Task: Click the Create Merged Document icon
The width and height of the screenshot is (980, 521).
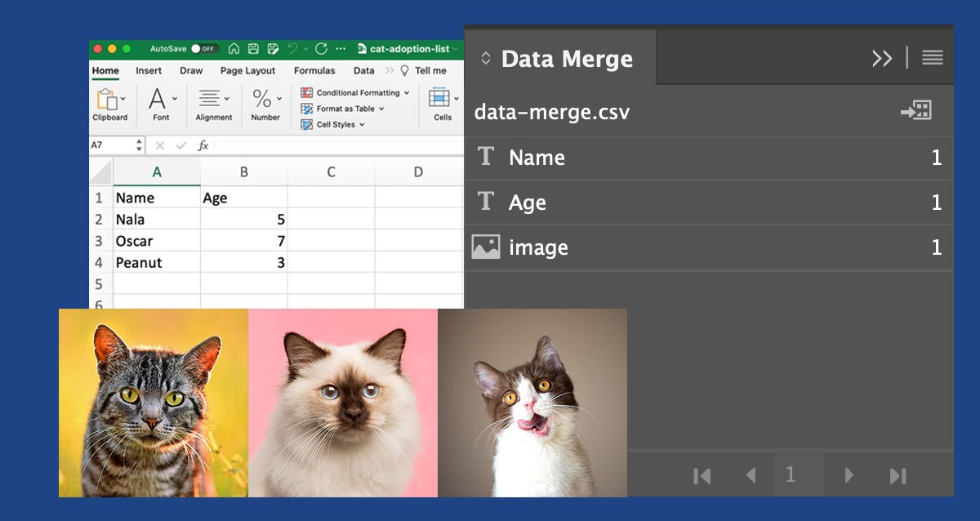Action: [916, 111]
